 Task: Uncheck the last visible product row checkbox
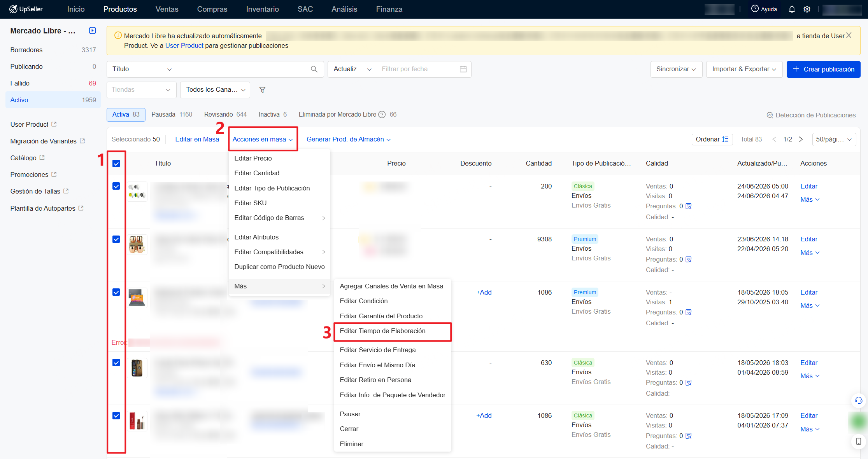[116, 416]
